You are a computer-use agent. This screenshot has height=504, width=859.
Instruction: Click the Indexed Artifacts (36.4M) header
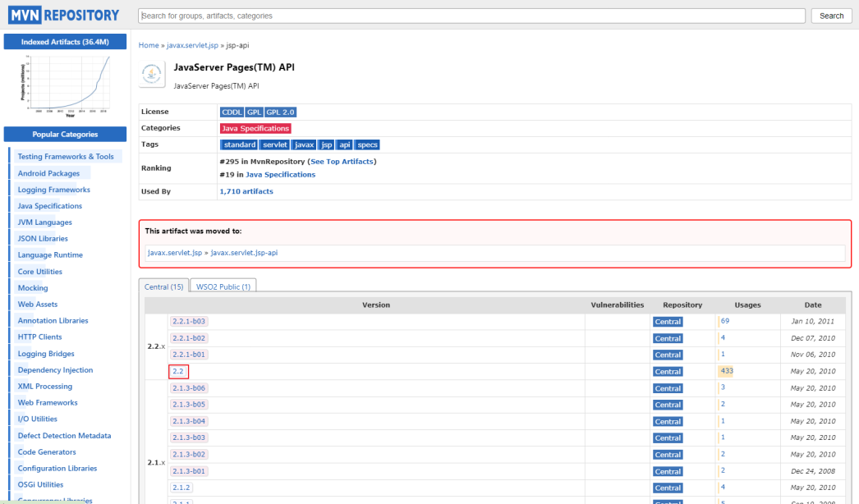click(x=65, y=42)
